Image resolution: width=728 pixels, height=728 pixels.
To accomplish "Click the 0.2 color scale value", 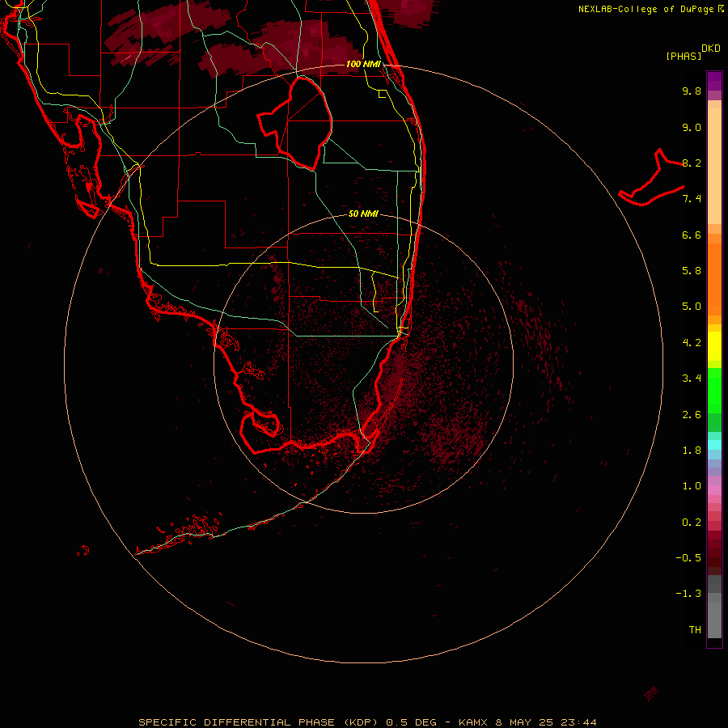I will point(692,523).
